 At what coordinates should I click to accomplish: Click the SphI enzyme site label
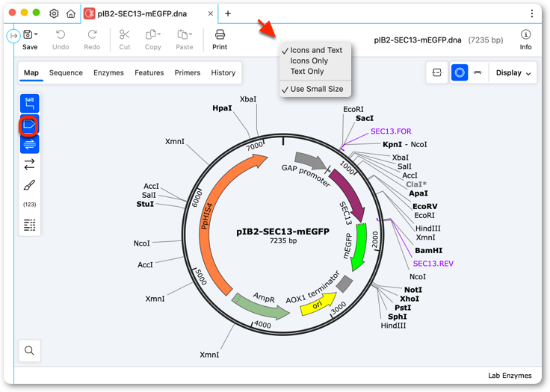398,317
